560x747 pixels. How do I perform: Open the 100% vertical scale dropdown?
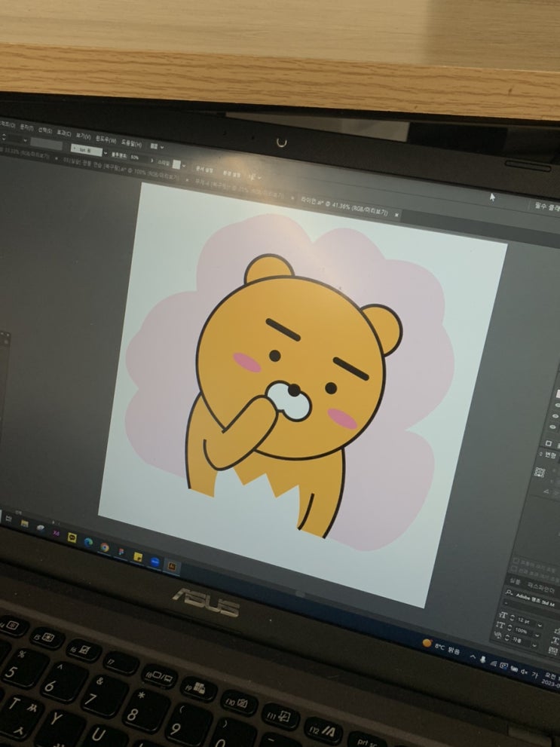click(537, 635)
